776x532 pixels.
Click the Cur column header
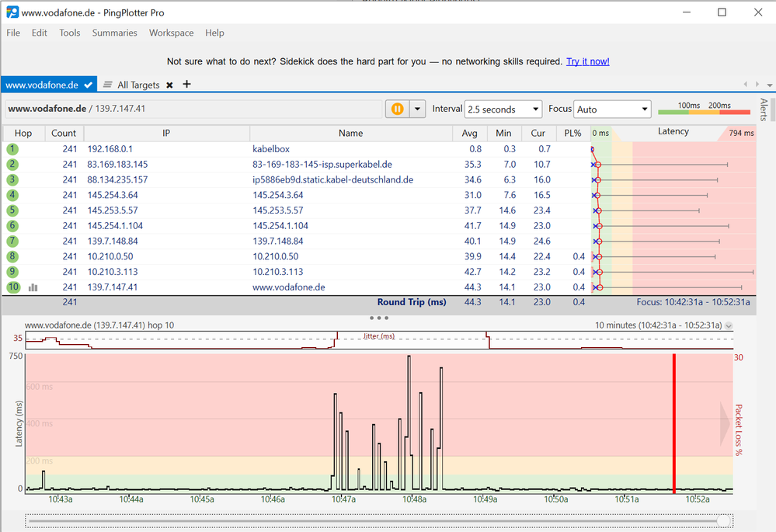(x=538, y=133)
